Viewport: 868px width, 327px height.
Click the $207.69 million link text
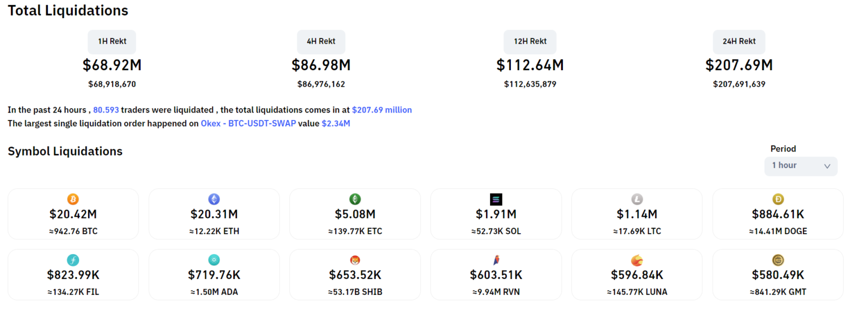(x=382, y=110)
